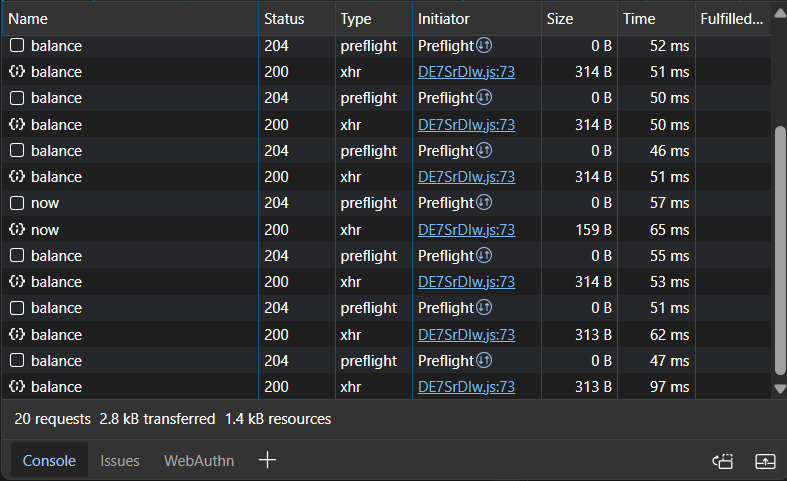Click the blank file icon of the 47 ms balance request
787x481 pixels.
click(x=17, y=360)
